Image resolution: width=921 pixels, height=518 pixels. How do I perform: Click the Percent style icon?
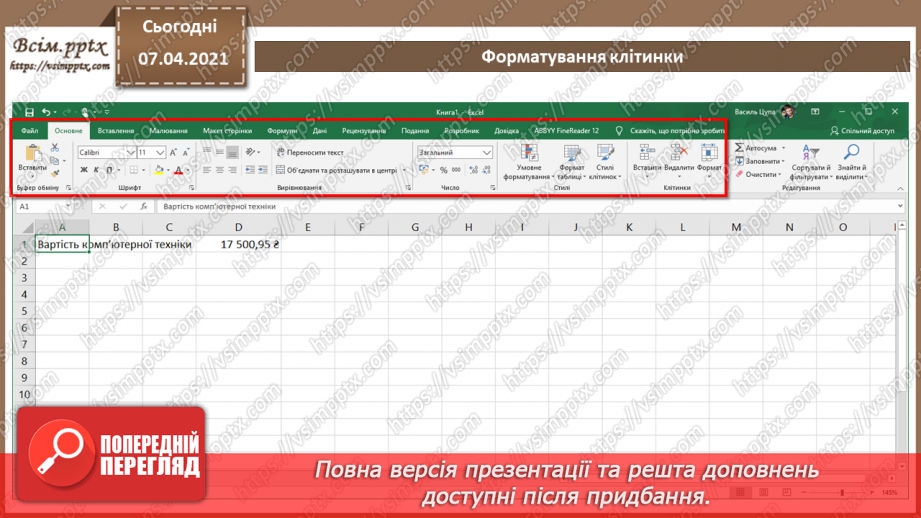click(x=443, y=170)
